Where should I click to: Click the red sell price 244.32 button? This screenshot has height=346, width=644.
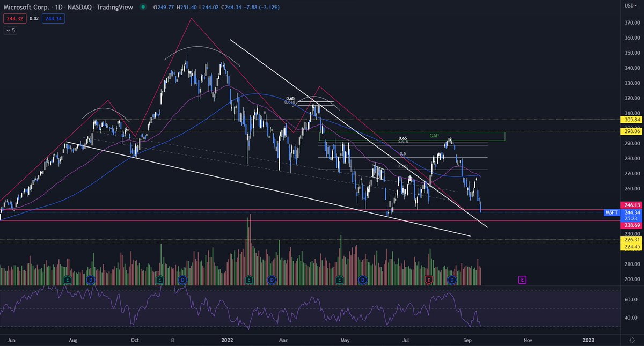(14, 19)
